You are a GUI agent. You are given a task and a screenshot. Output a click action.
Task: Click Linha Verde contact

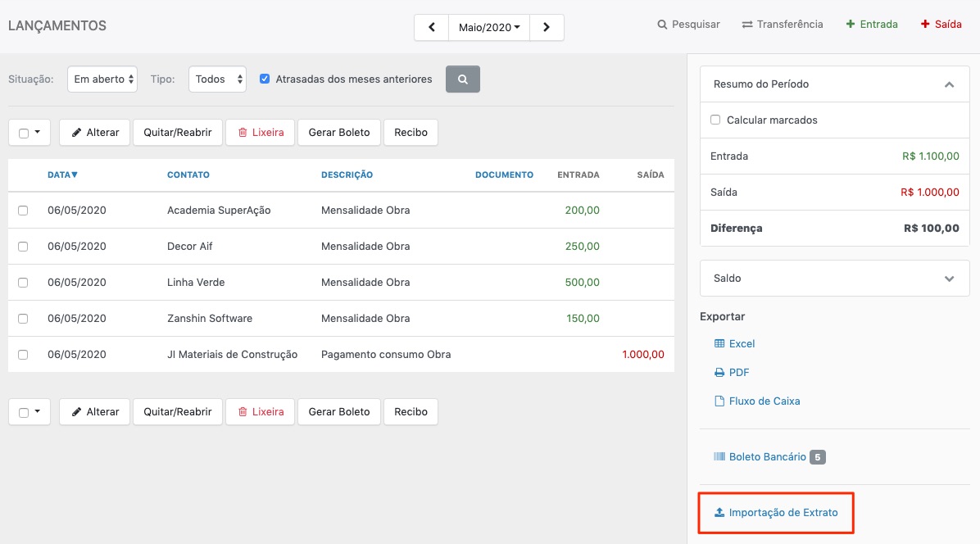[x=196, y=283]
